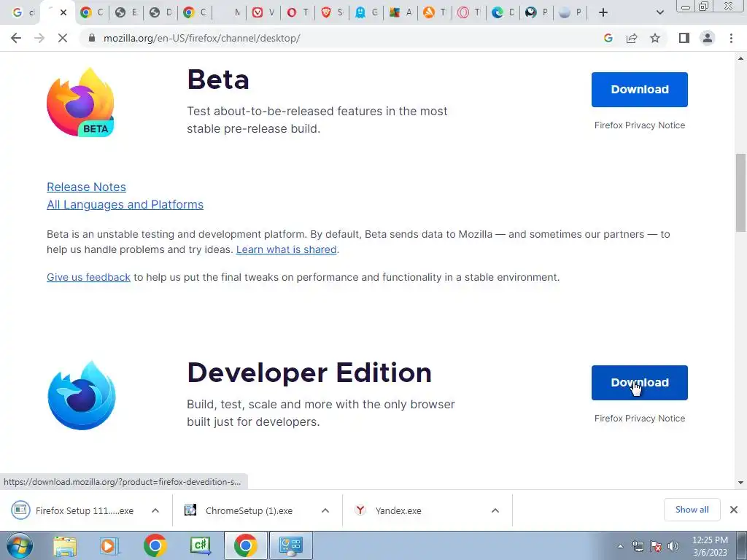This screenshot has height=560, width=747.
Task: Open Firefox Privacy Notice under Beta
Action: 639,125
